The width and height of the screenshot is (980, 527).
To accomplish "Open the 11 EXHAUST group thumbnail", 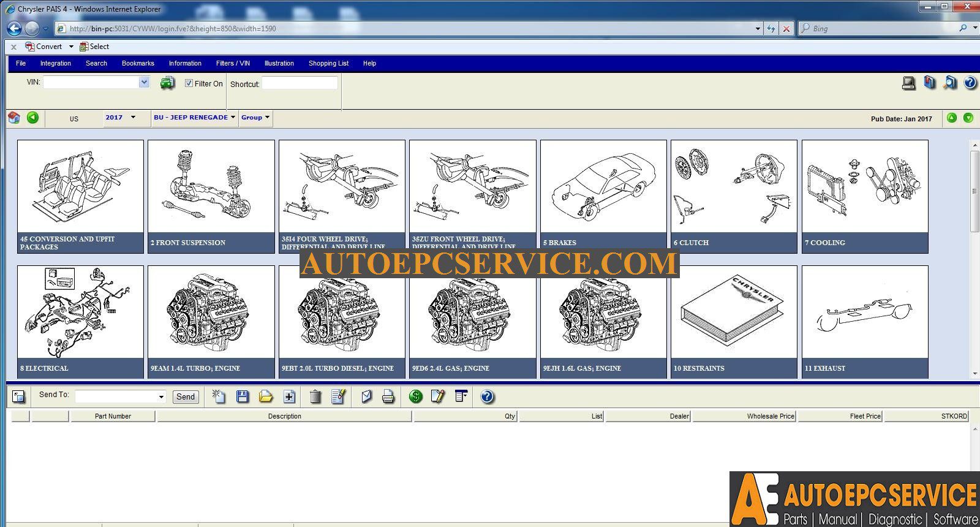I will pos(865,322).
